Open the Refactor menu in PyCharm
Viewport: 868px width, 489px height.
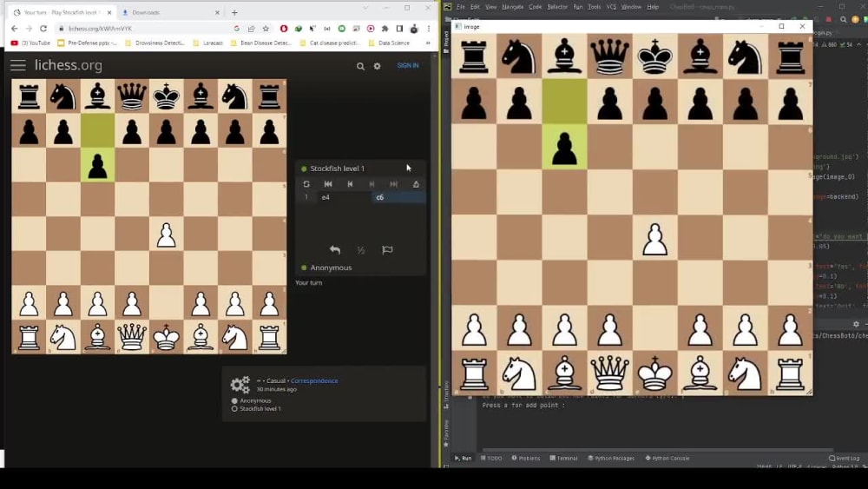pos(557,7)
